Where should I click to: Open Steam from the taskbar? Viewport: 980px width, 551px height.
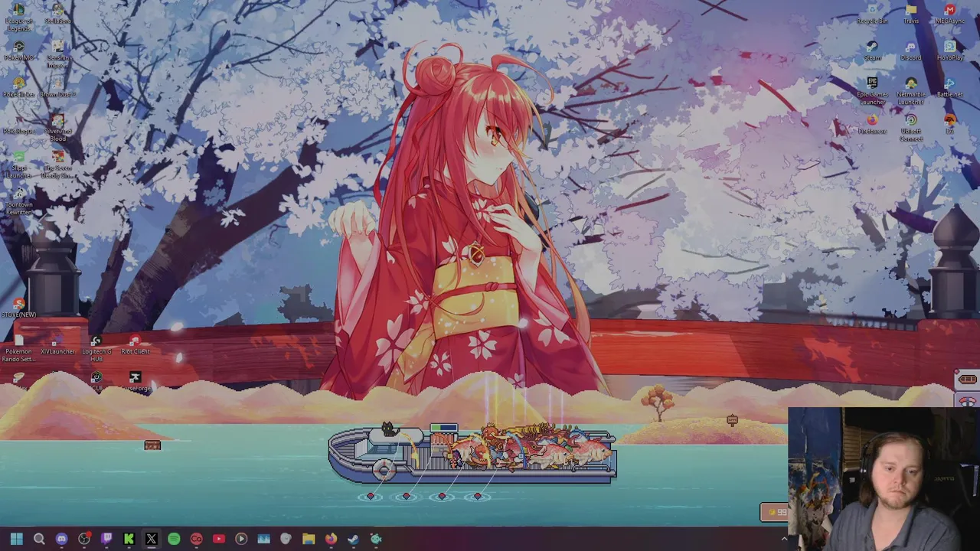(353, 539)
